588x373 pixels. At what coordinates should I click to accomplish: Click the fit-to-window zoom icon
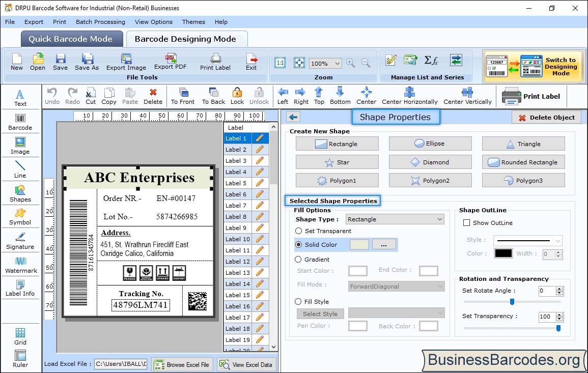pyautogui.click(x=299, y=63)
